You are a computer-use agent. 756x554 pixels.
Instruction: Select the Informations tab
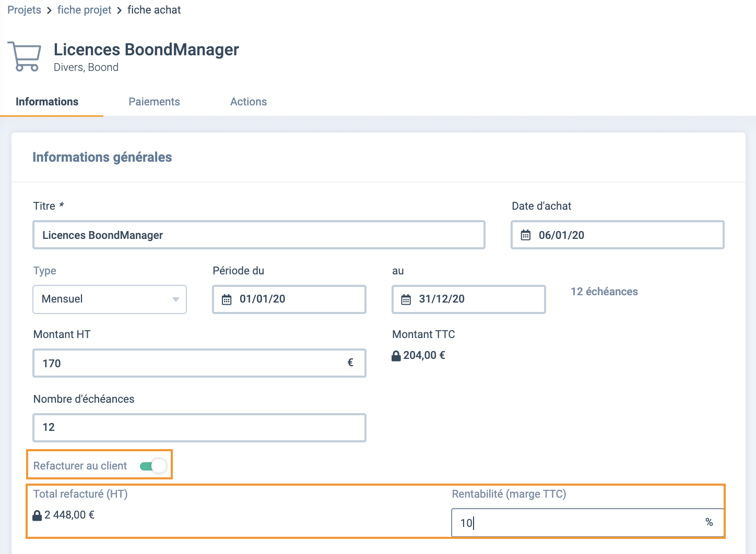coord(47,102)
